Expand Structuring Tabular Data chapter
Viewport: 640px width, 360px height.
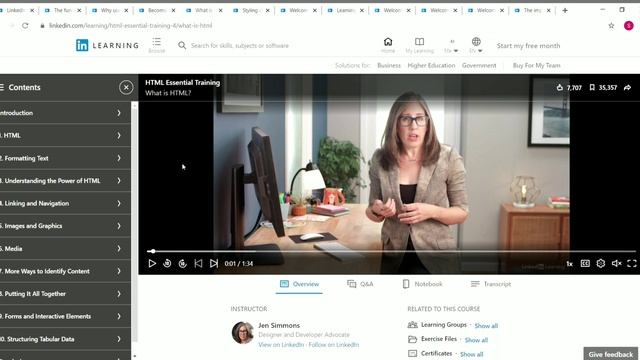65,339
